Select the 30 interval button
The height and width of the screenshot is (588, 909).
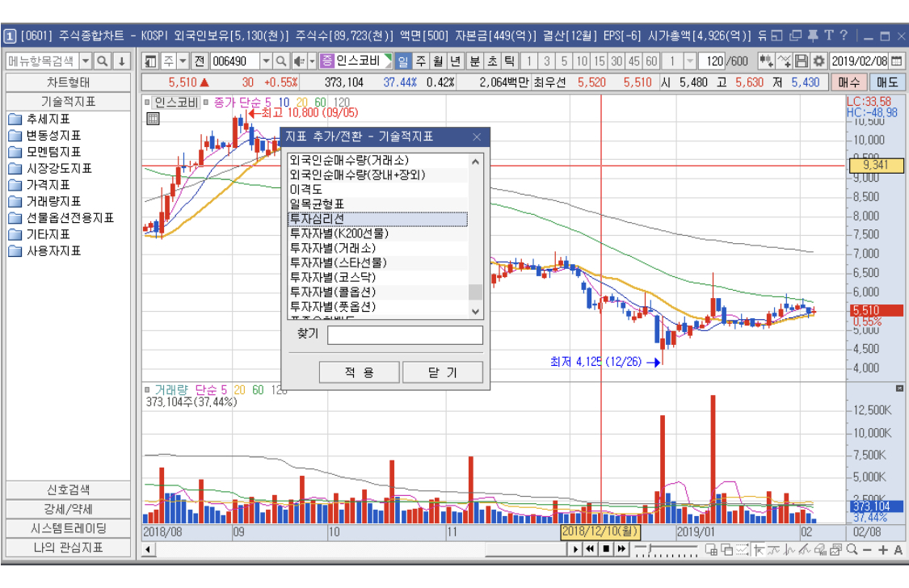click(x=617, y=61)
